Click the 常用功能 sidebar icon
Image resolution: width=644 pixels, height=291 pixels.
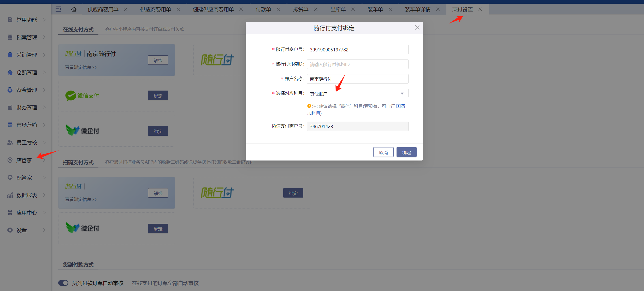pos(10,20)
